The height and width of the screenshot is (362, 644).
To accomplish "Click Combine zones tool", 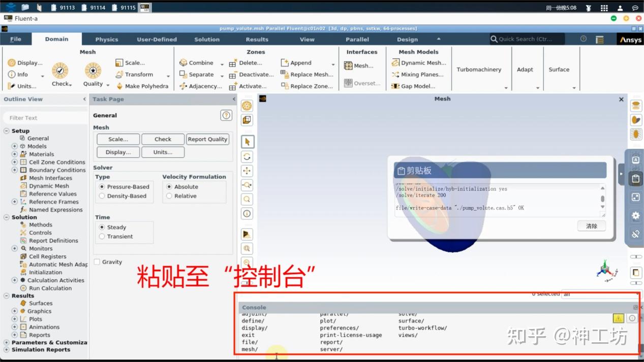I will [x=196, y=63].
